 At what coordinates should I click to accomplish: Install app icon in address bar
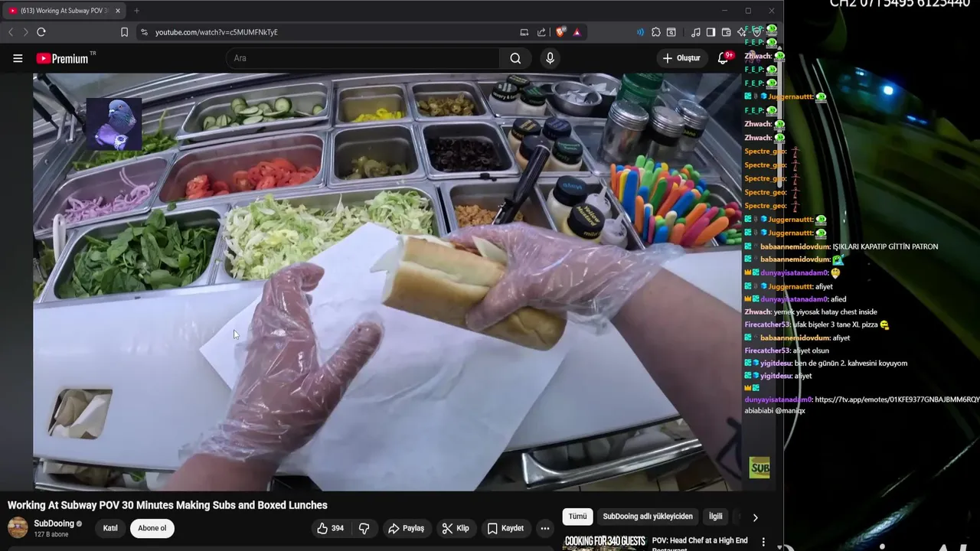(x=524, y=32)
